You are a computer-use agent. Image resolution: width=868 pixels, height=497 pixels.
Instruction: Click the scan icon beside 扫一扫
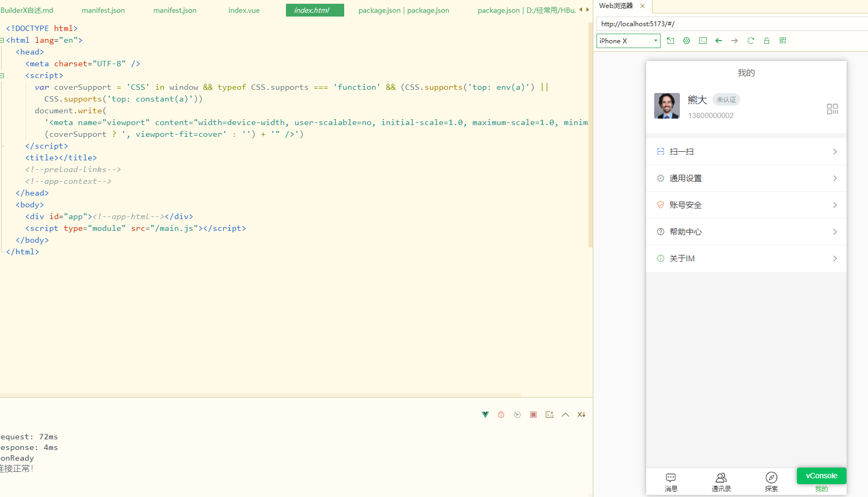661,152
